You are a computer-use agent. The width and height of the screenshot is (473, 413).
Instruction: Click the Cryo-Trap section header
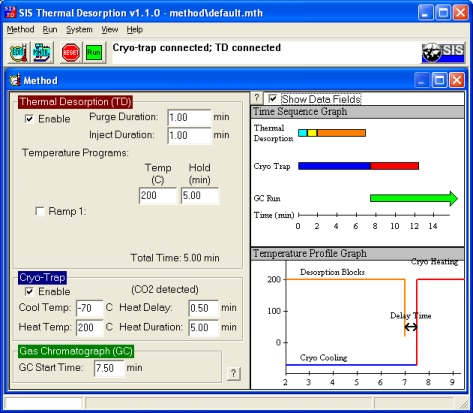(42, 277)
